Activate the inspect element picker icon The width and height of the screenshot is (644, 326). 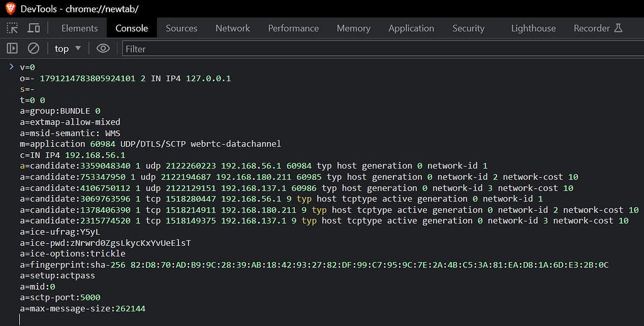tap(12, 28)
